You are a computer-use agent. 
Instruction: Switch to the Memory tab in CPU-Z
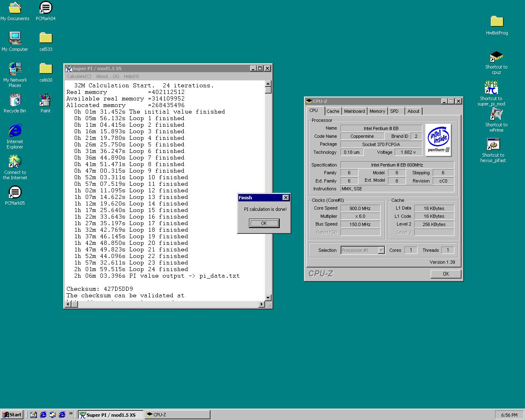[377, 111]
